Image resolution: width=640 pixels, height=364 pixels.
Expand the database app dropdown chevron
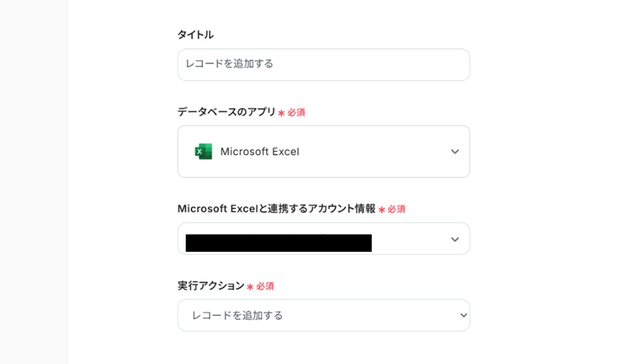coord(455,152)
